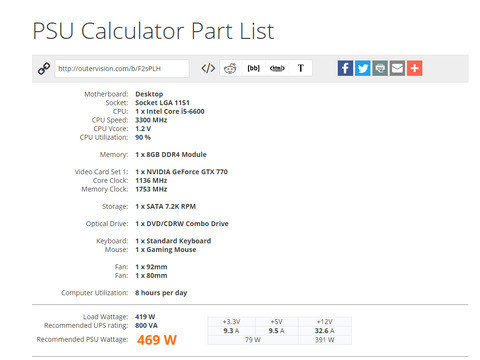Screen dimensions: 480x360
Task: Select the CPU Utilization 90 % value
Action: click(x=143, y=137)
